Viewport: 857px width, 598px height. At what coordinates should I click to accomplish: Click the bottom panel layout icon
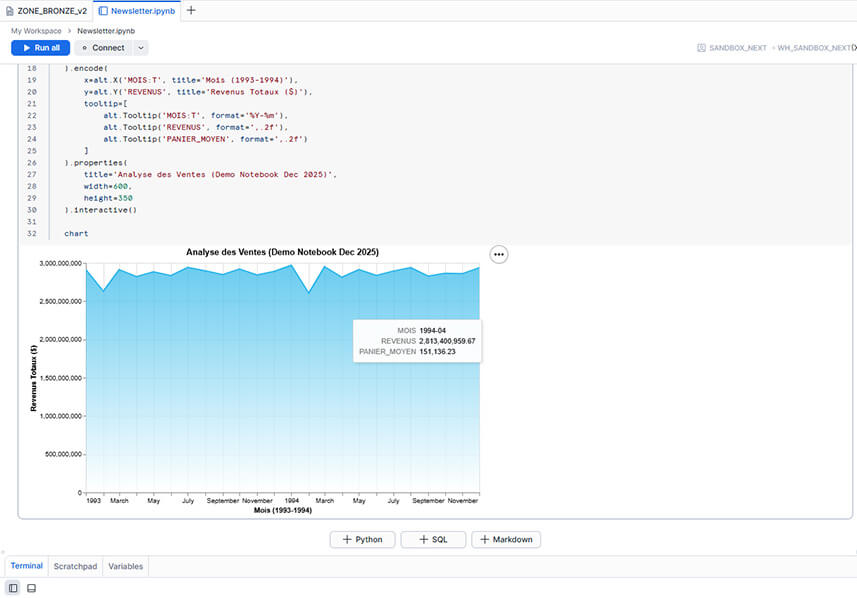tap(31, 588)
